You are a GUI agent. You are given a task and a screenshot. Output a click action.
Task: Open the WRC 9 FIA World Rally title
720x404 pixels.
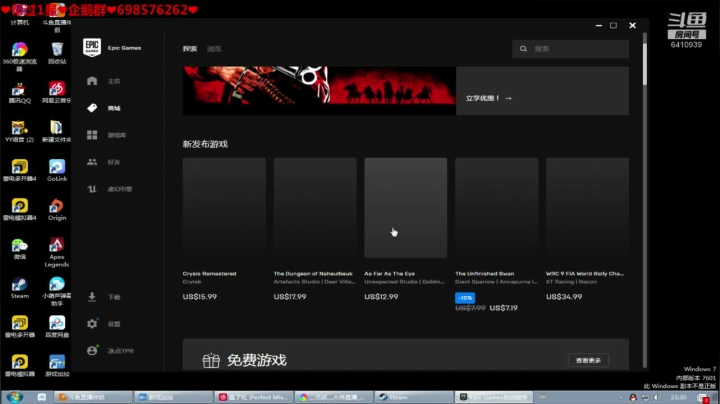coord(585,274)
